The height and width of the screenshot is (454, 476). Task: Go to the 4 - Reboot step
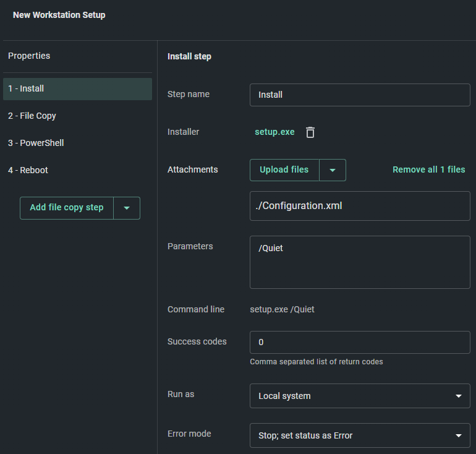click(x=77, y=170)
